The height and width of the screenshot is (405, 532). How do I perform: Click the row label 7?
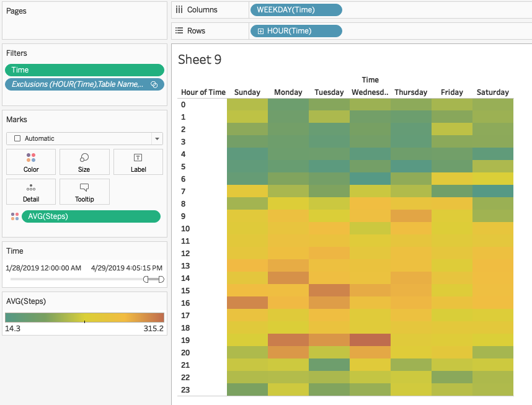point(183,192)
